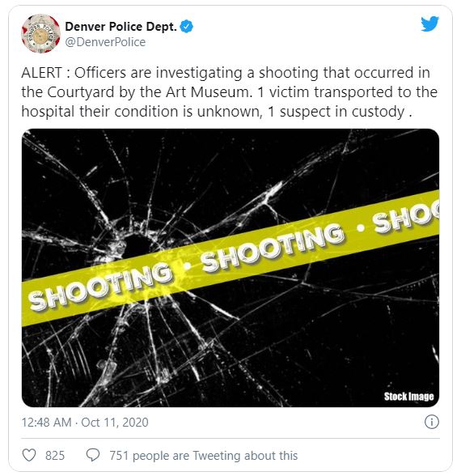Screen dimensions: 461x476
Task: Click the Stock Image watermark label
Action: 408,396
